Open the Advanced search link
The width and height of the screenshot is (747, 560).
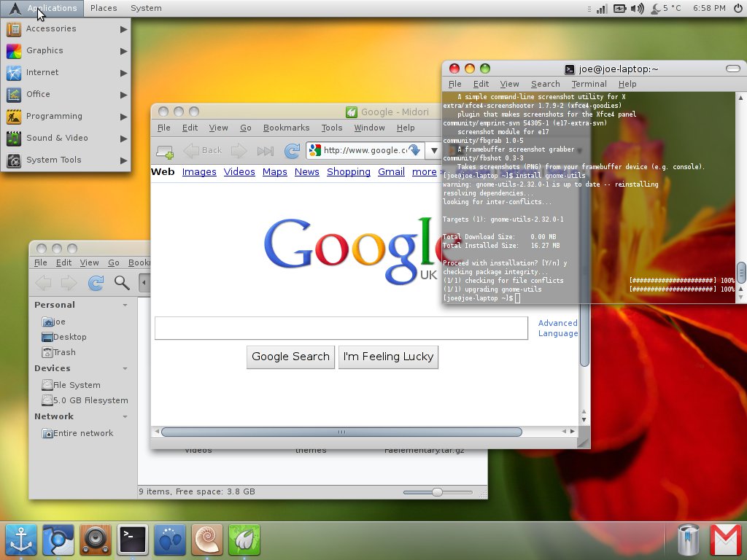558,323
